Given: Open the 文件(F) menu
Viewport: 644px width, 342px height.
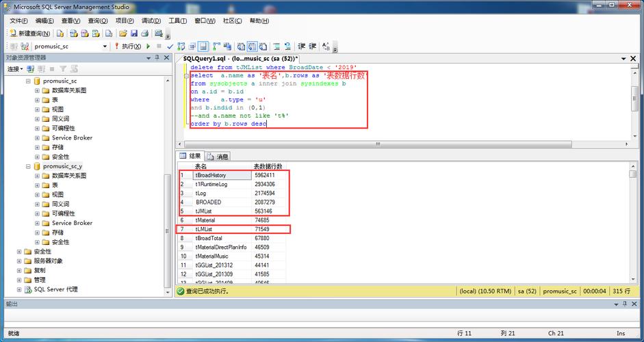Looking at the screenshot, I should (19, 21).
